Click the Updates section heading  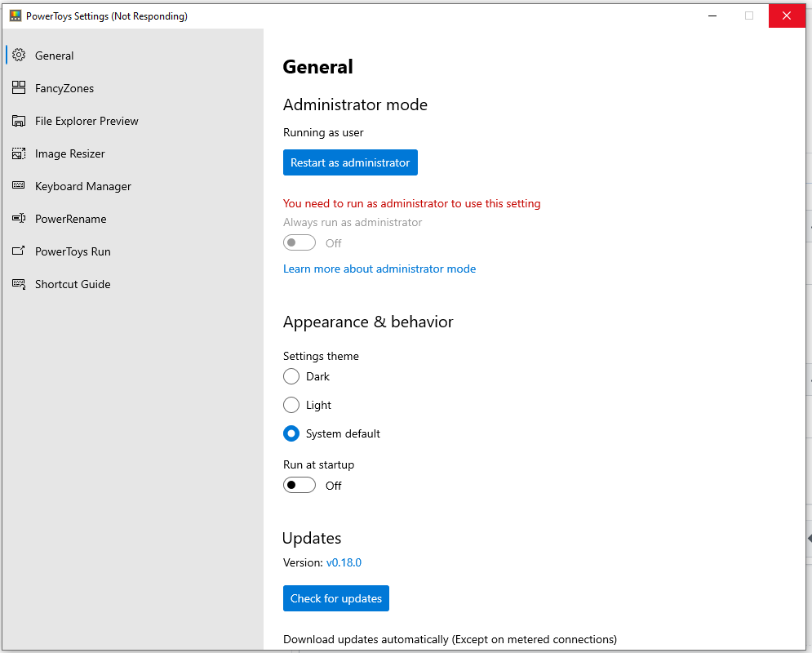[312, 538]
